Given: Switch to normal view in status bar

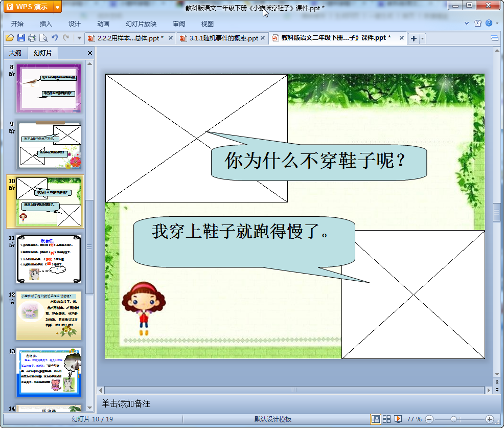Looking at the screenshot, I should (x=375, y=419).
